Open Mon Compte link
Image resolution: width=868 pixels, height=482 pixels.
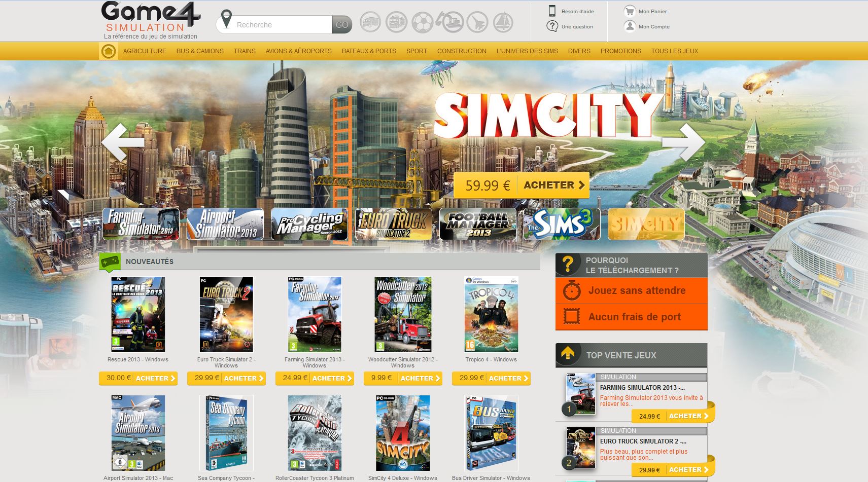point(654,27)
